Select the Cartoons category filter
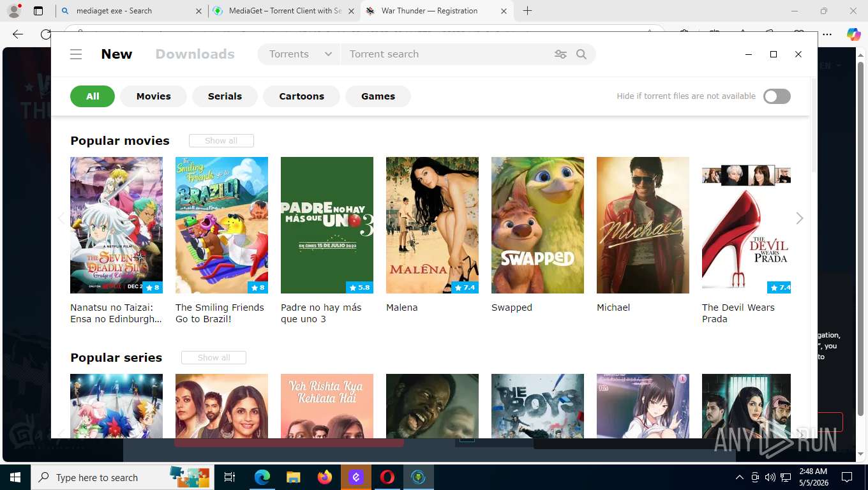This screenshot has width=868, height=490. 301,96
